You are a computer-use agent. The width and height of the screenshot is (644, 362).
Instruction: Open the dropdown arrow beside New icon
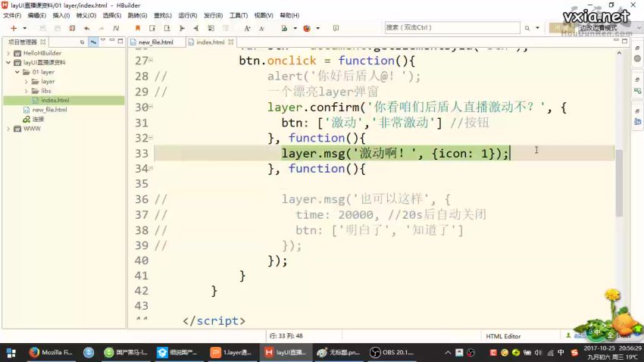[25, 28]
